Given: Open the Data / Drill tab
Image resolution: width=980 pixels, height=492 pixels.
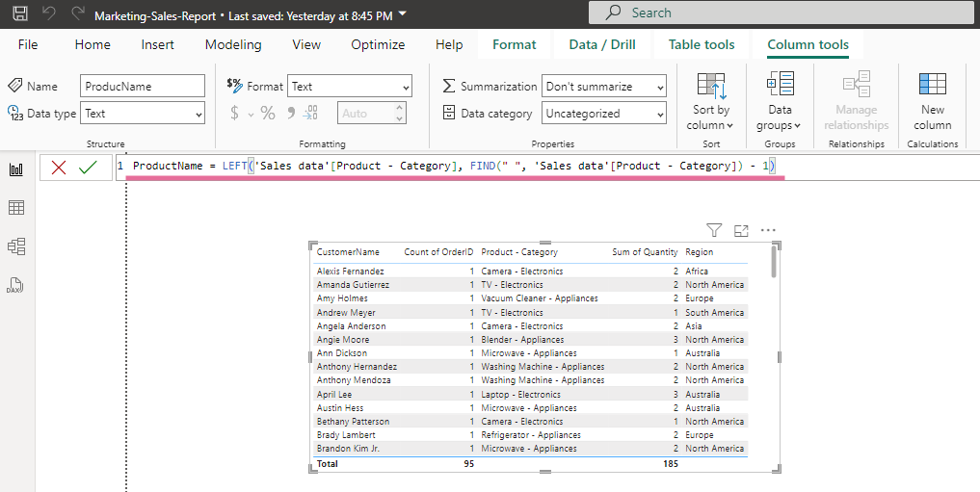Looking at the screenshot, I should 602,44.
